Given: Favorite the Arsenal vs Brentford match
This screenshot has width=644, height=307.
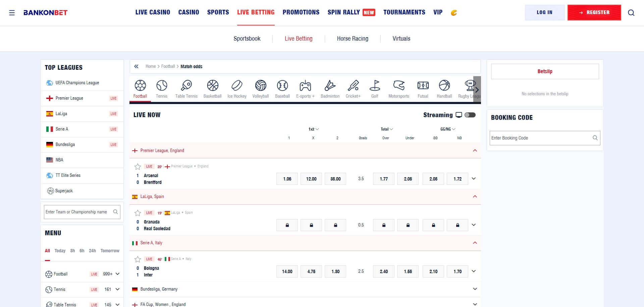Looking at the screenshot, I should (x=138, y=166).
